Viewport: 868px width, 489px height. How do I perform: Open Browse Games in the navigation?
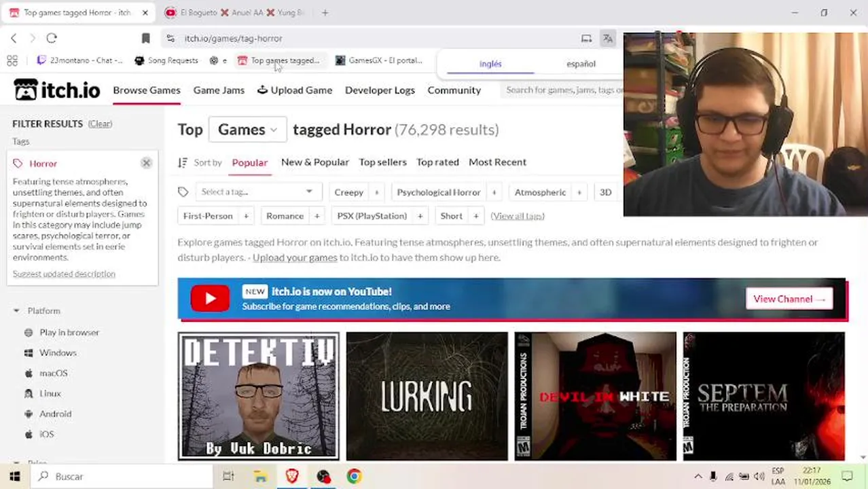147,90
